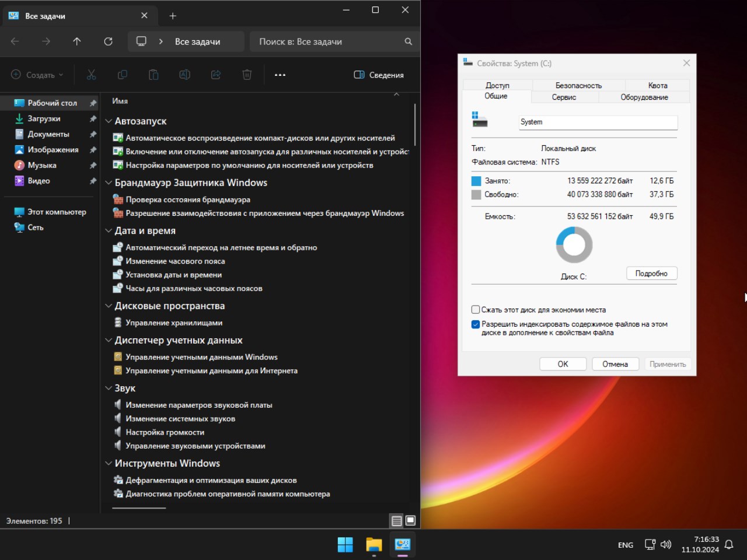Click the Отмена button in properties dialog
The height and width of the screenshot is (560, 747).
(615, 364)
